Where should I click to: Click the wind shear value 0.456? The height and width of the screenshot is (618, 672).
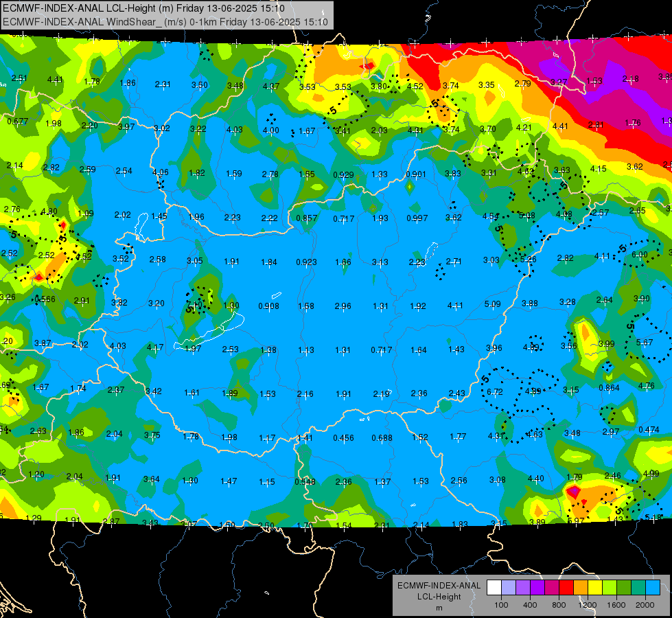click(344, 437)
